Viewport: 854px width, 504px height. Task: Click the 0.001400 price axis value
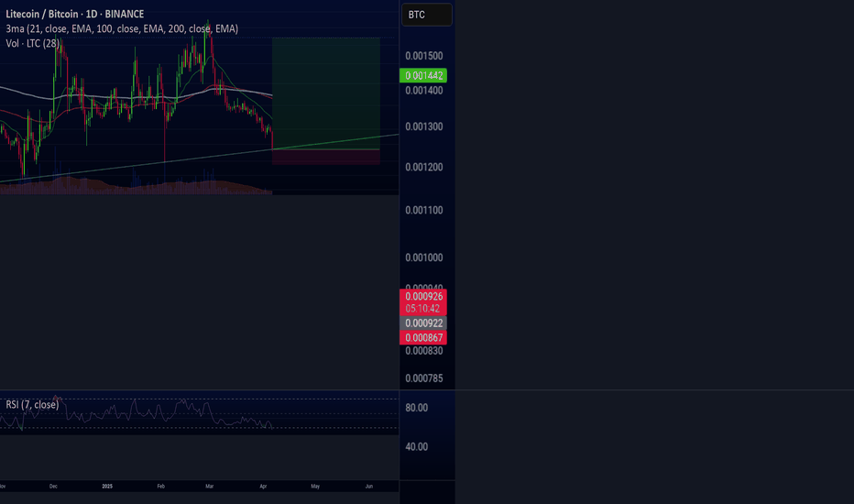pyautogui.click(x=423, y=91)
